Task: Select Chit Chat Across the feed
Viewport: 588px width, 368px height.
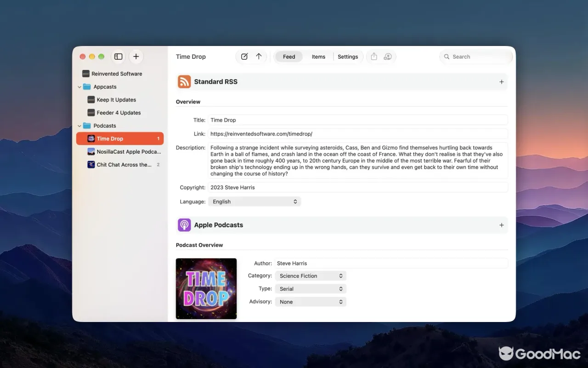Action: 120,164
